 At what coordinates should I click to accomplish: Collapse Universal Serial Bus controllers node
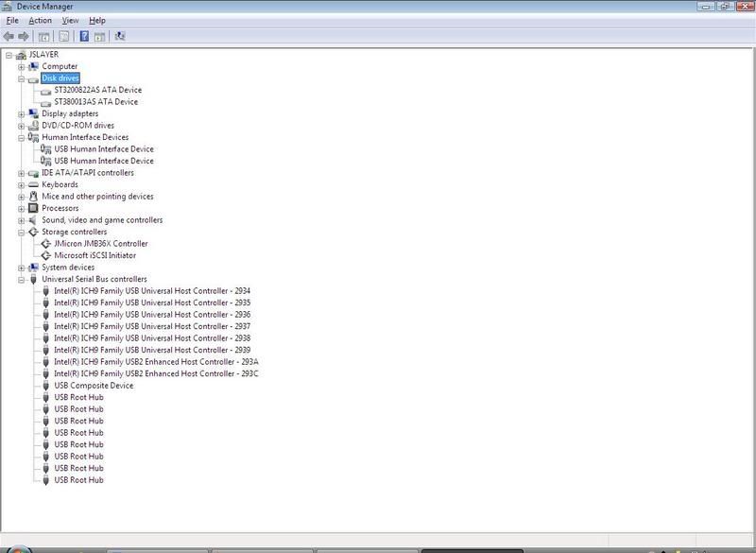[21, 280]
